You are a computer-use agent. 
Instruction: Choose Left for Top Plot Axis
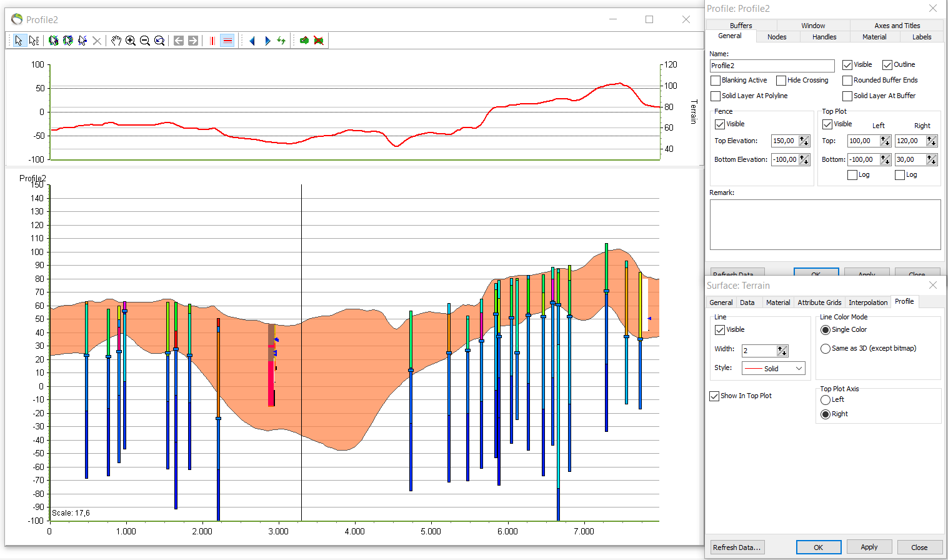pyautogui.click(x=826, y=400)
